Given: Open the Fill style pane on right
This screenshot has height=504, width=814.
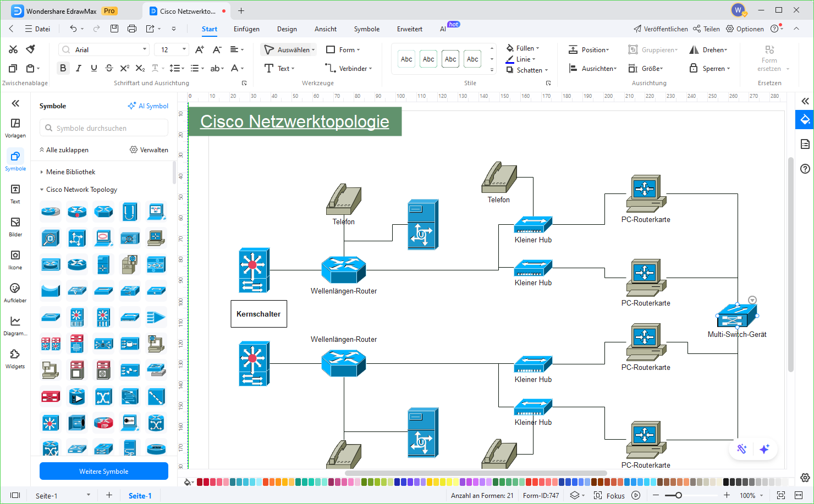Looking at the screenshot, I should 805,119.
